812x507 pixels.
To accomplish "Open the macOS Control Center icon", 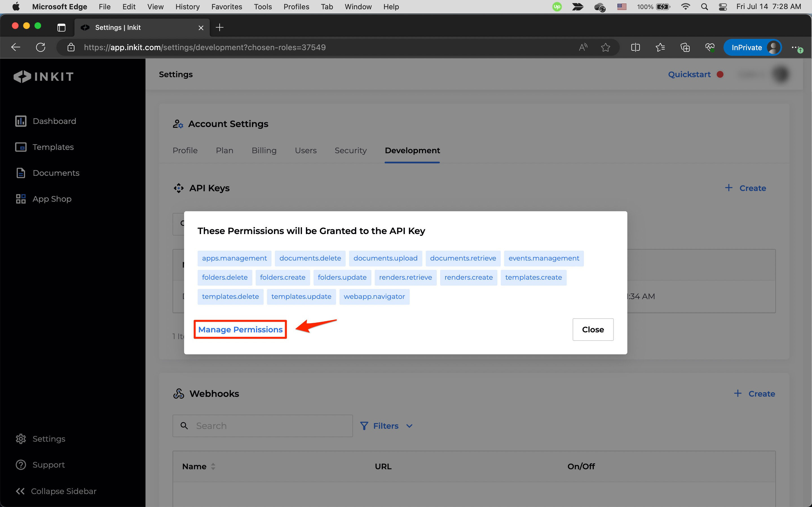I will coord(723,7).
